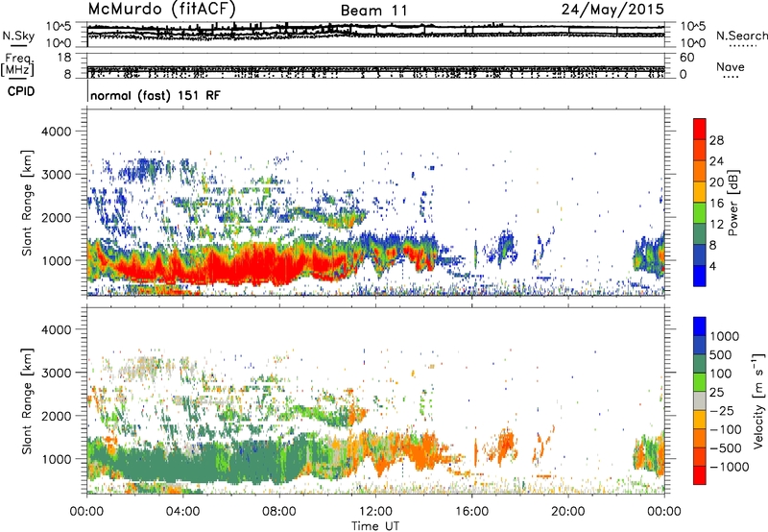Screen dimensions: 768x532
Task: Click the gray segment of Velocity colorbar
Action: [700, 401]
